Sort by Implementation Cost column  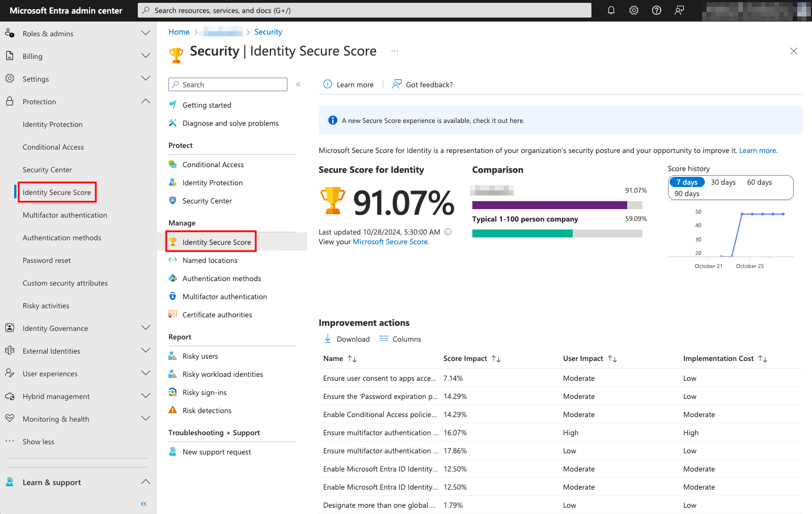point(763,359)
